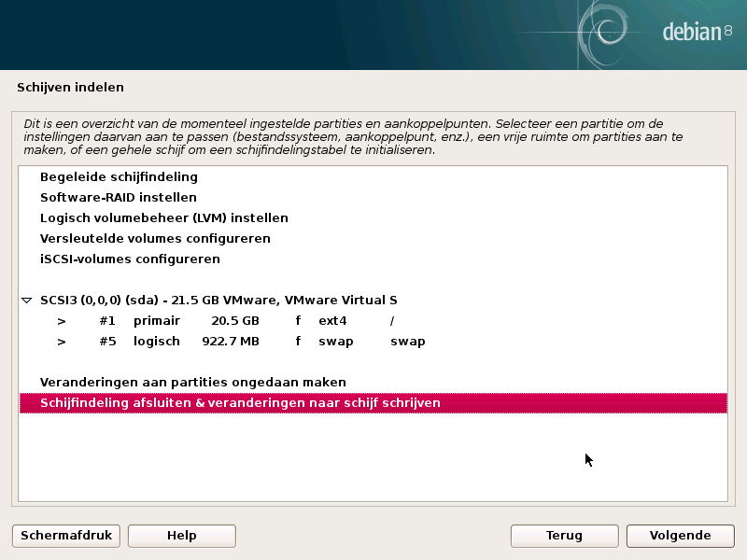Screen dimensions: 747x560
Task: Click the debian 8 text logo
Action: point(697,32)
